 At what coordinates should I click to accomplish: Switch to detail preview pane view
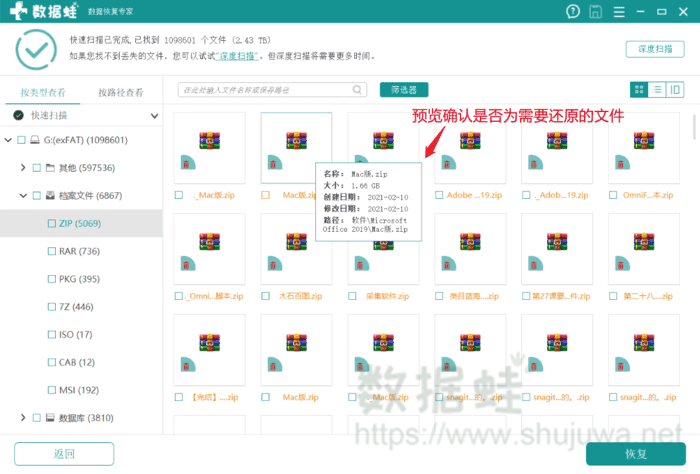click(x=675, y=90)
